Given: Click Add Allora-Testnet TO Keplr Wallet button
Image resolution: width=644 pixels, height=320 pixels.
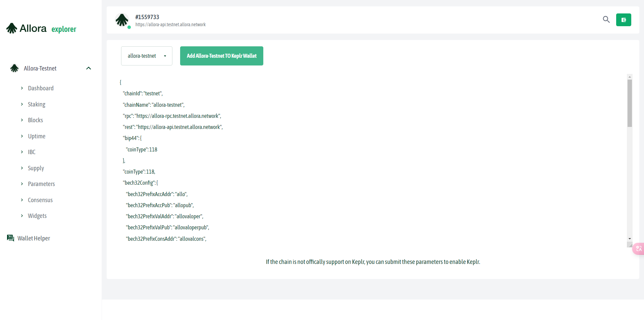Looking at the screenshot, I should click(x=222, y=56).
